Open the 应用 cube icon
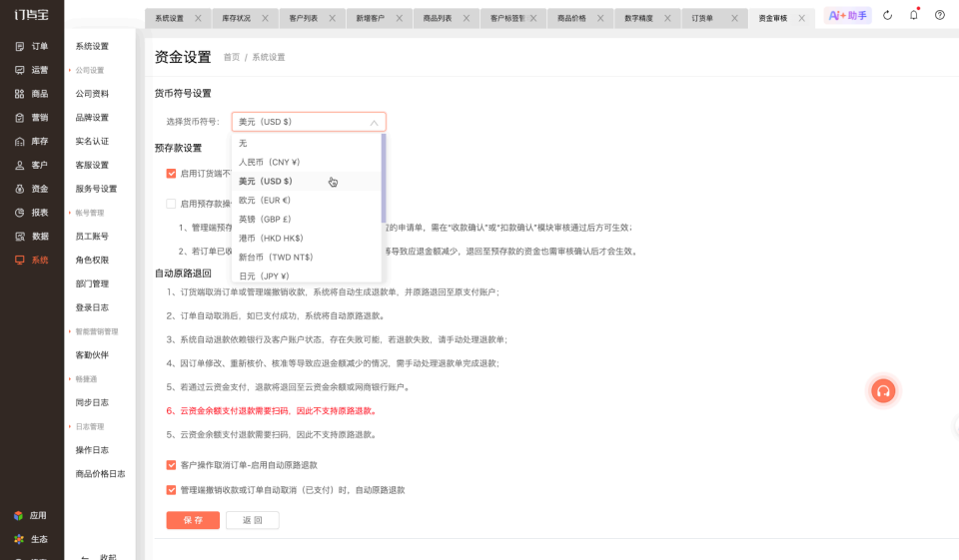Image resolution: width=959 pixels, height=560 pixels. pyautogui.click(x=18, y=515)
